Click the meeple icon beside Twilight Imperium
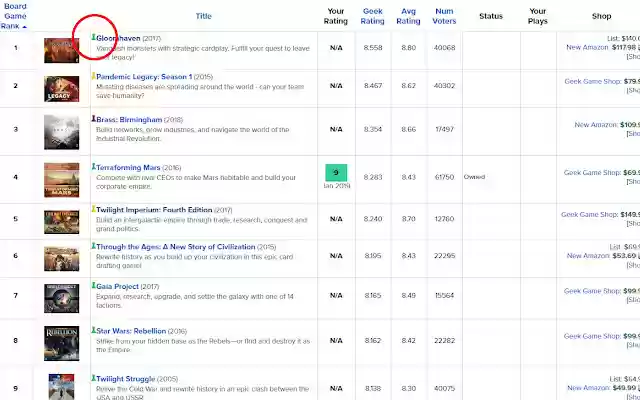640x400 pixels. tap(93, 209)
